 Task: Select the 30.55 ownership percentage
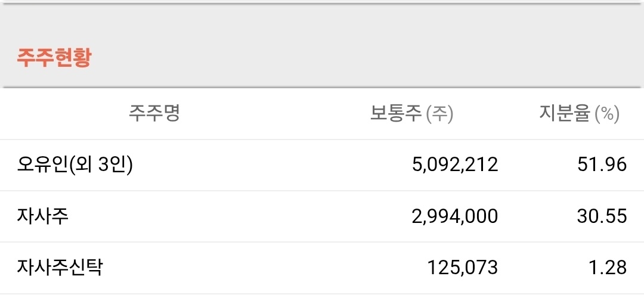point(602,216)
